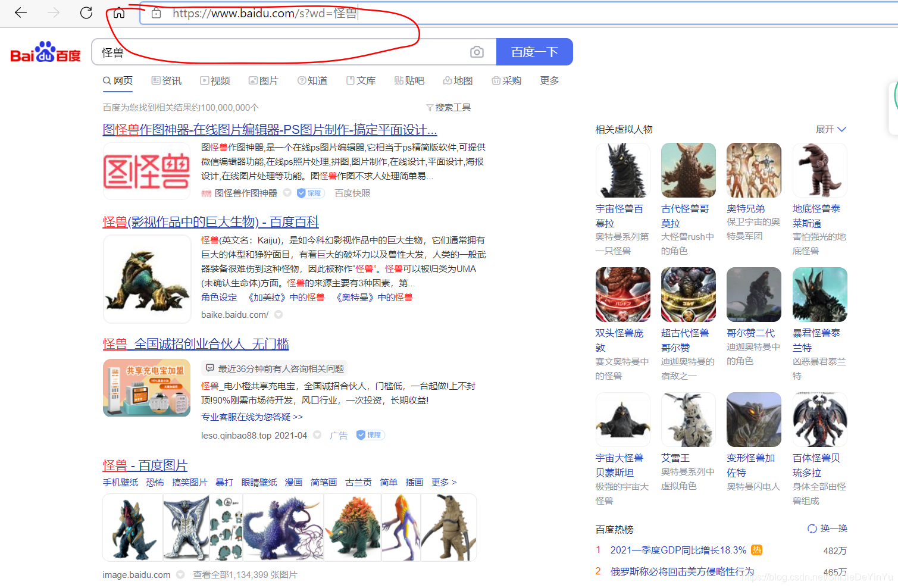
Task: Open the 图片 tab
Action: [264, 80]
